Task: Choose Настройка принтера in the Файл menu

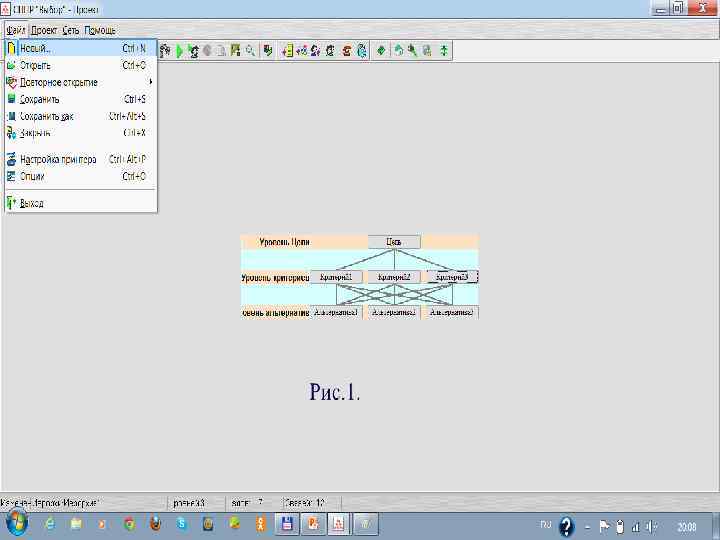Action: 81,159
